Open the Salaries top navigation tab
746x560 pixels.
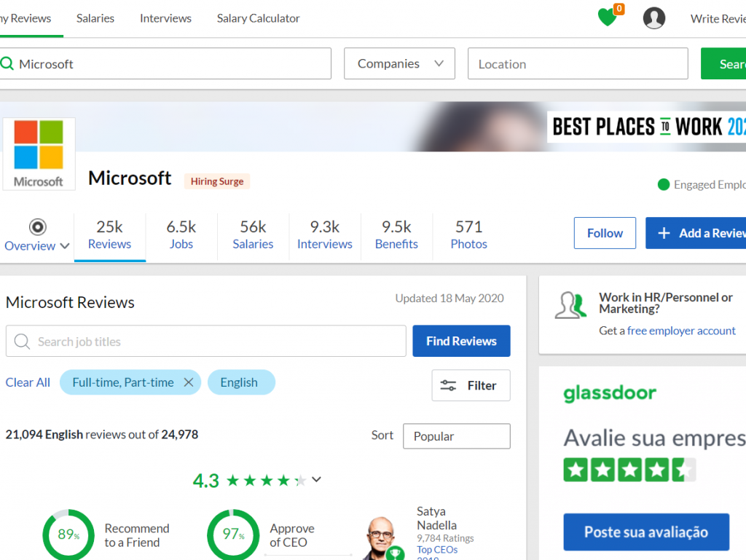(x=95, y=18)
